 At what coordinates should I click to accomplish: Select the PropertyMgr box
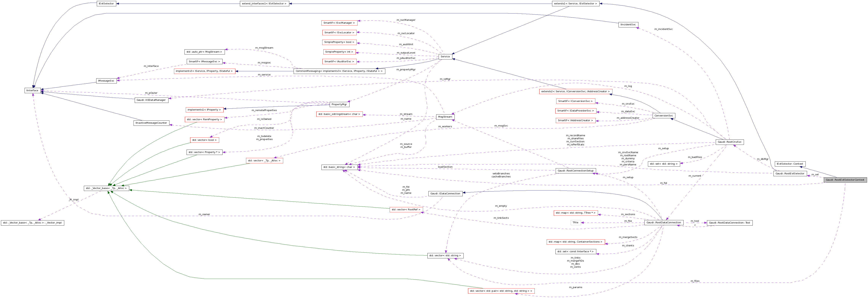[x=339, y=104]
